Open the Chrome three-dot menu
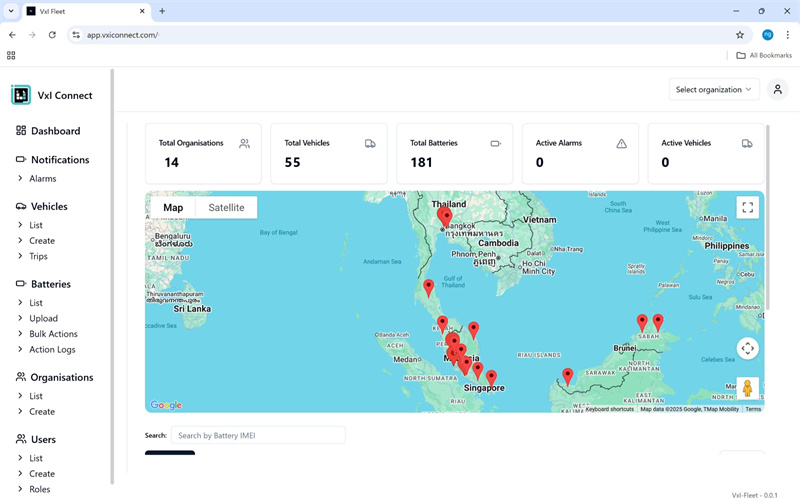Screen dimensions: 800x498 787,35
